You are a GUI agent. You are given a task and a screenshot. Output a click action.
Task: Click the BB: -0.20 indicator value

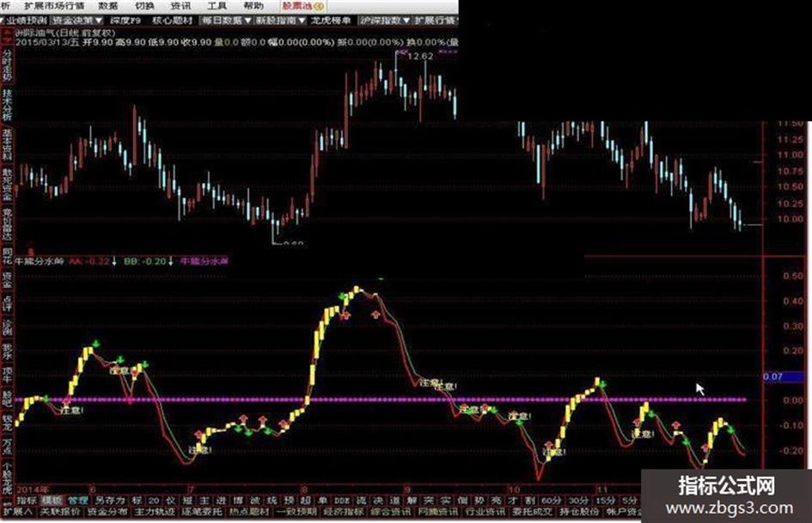tap(145, 261)
